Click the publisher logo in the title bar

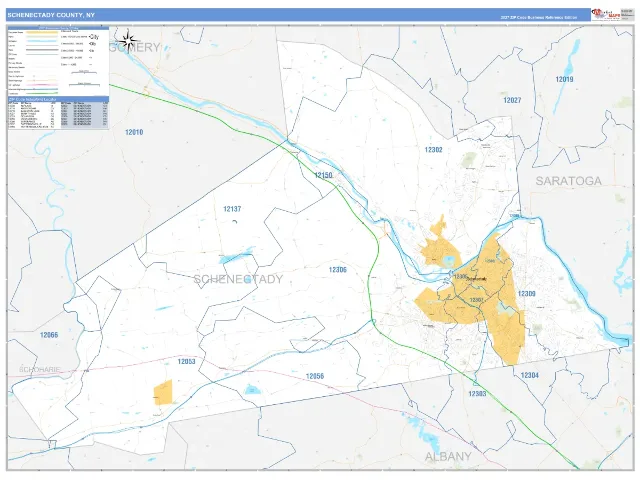pyautogui.click(x=605, y=14)
